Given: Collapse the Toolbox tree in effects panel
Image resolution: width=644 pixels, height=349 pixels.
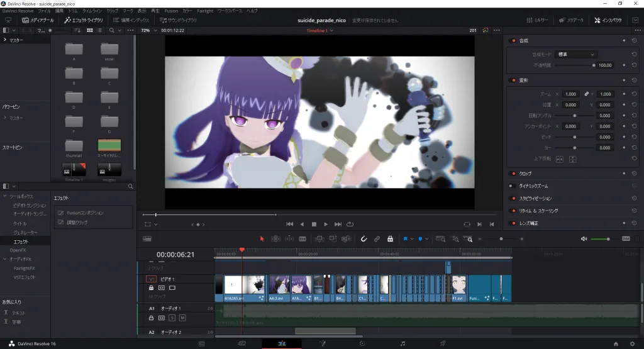Looking at the screenshot, I should [6, 196].
